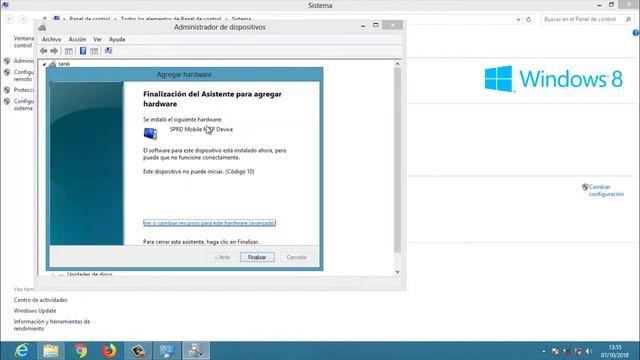
Task: Click the paint-like app icon in taskbar
Action: tap(138, 351)
